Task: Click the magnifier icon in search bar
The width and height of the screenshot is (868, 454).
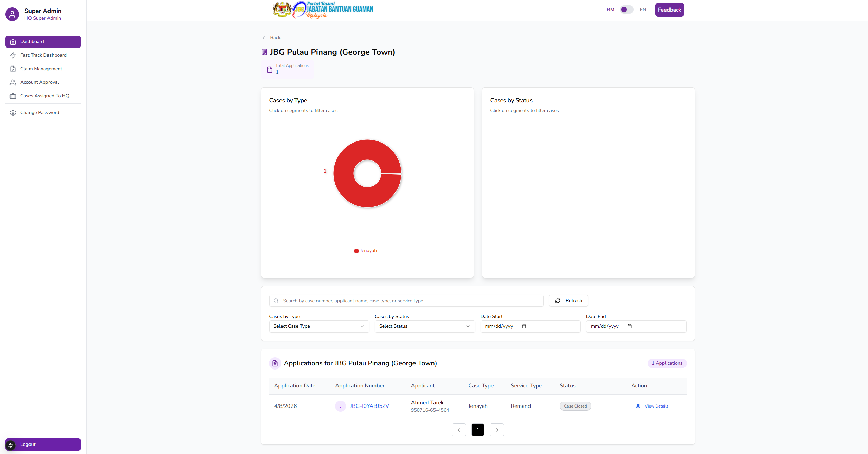Action: pos(276,301)
